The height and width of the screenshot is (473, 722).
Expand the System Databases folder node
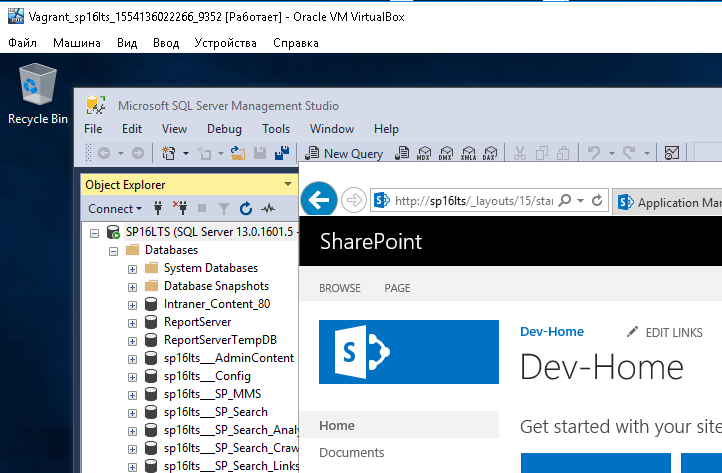132,268
